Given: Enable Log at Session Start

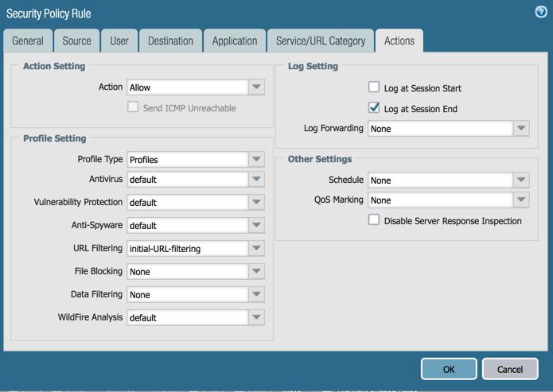Looking at the screenshot, I should tap(373, 87).
